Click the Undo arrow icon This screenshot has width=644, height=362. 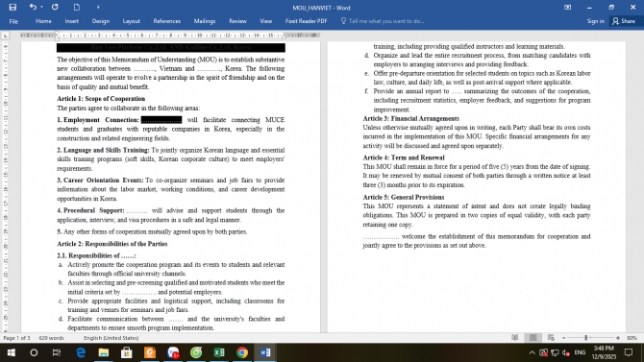[32, 7]
